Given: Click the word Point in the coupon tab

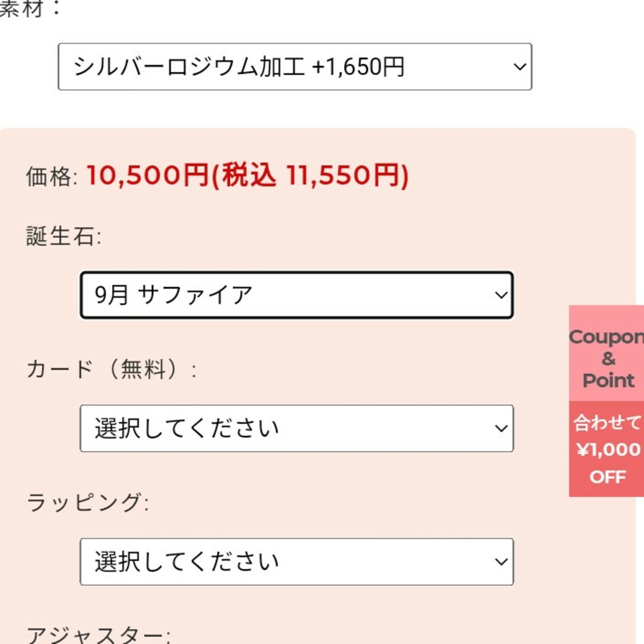Looking at the screenshot, I should 609,380.
